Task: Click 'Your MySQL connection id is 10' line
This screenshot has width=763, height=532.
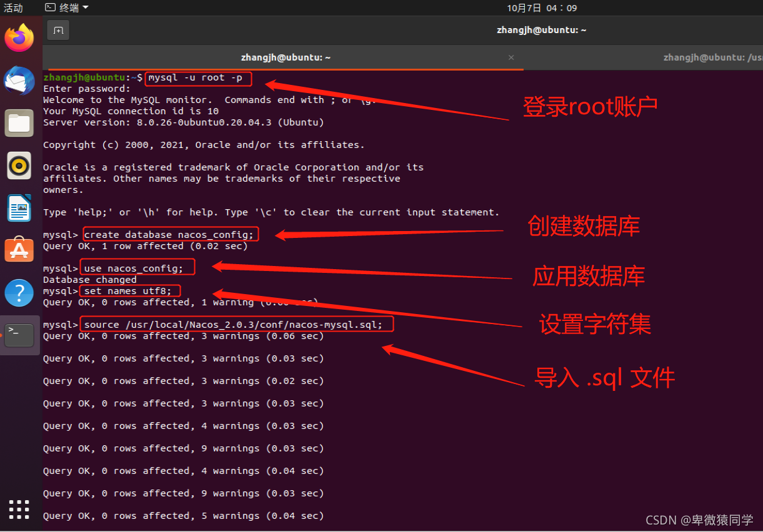Action: [131, 111]
